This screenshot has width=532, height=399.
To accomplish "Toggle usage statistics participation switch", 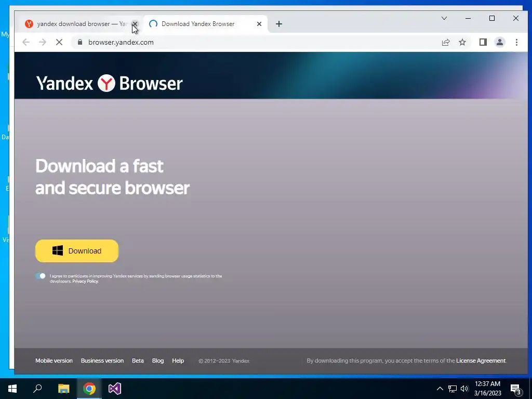I will [41, 276].
